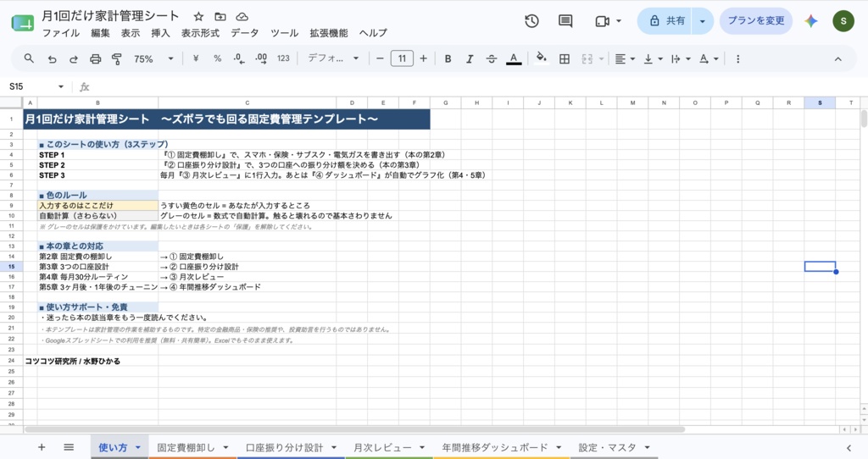This screenshot has height=459, width=868.
Task: Click the undo arrow icon
Action: tap(52, 58)
